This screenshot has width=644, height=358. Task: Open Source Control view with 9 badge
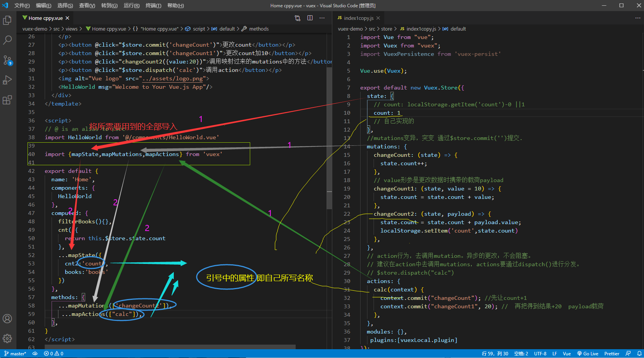[x=7, y=60]
